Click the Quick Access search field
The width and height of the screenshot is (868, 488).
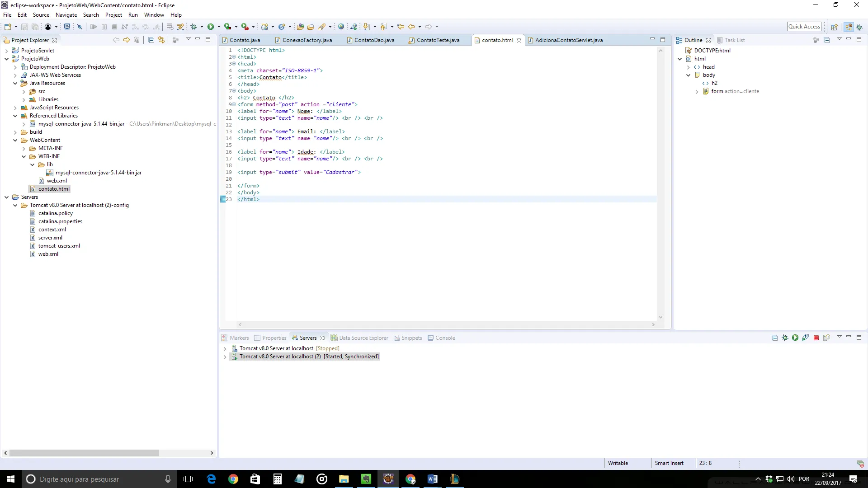pos(804,27)
